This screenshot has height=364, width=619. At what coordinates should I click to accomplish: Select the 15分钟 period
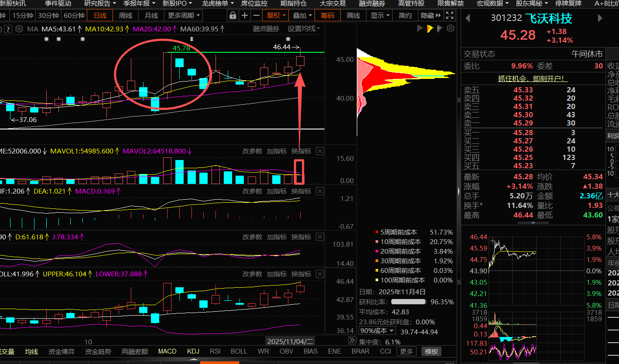pyautogui.click(x=23, y=16)
